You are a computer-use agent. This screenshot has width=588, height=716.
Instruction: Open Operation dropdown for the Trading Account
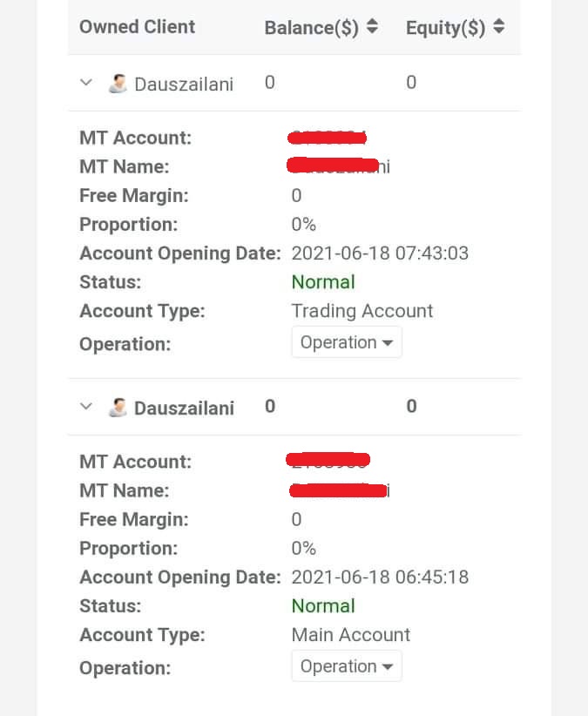(x=346, y=342)
